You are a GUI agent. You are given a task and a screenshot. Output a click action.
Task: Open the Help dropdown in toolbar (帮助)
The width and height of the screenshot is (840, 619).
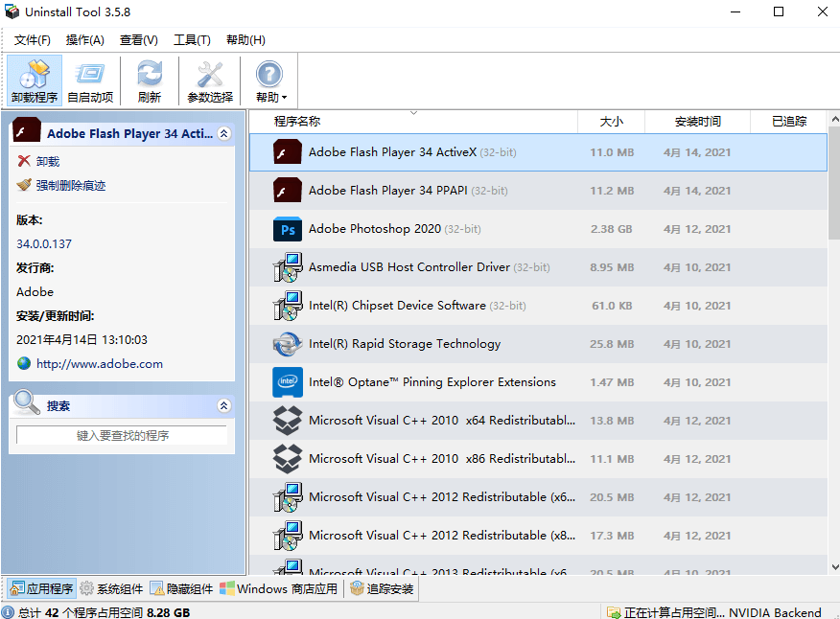coord(270,80)
